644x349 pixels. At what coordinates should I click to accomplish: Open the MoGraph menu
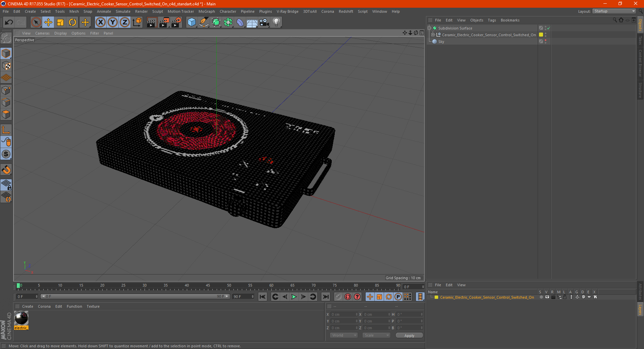tap(207, 11)
